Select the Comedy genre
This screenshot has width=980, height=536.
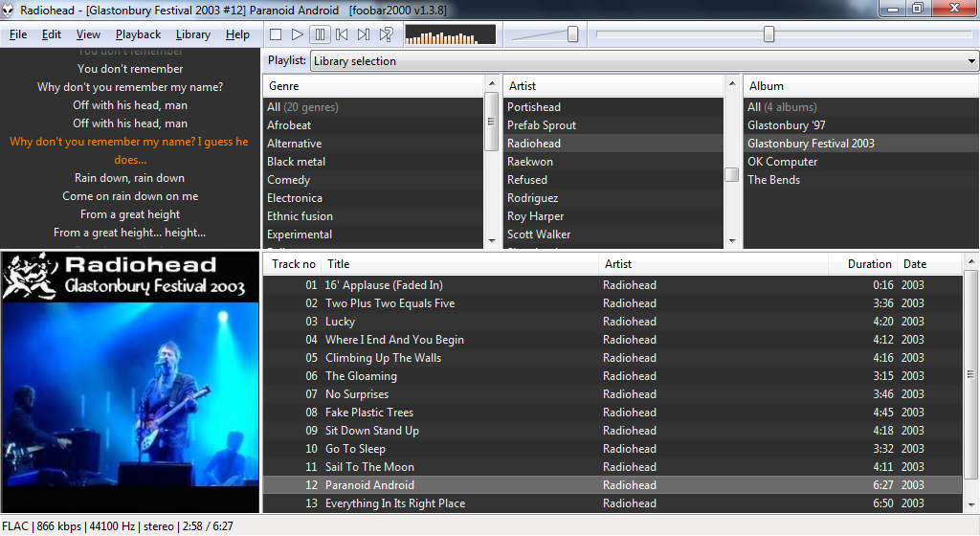tap(373, 180)
